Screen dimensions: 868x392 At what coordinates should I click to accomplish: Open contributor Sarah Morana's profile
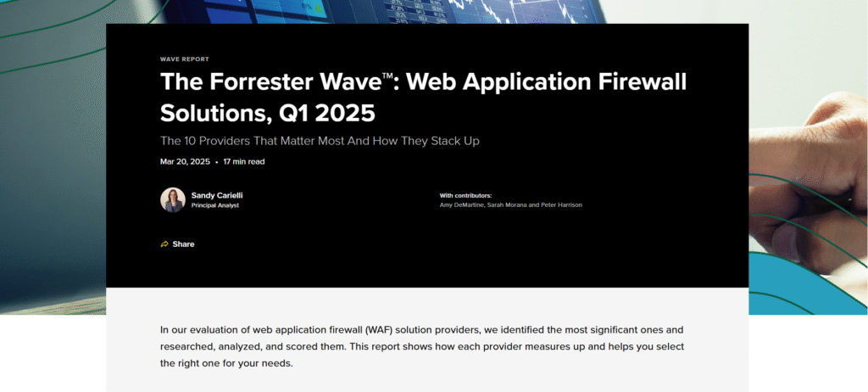pyautogui.click(x=506, y=204)
